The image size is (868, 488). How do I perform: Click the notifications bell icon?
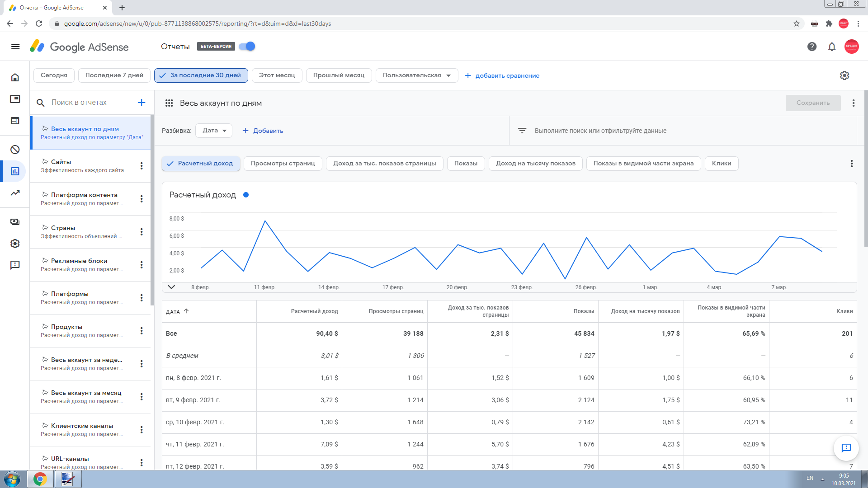[x=831, y=47]
